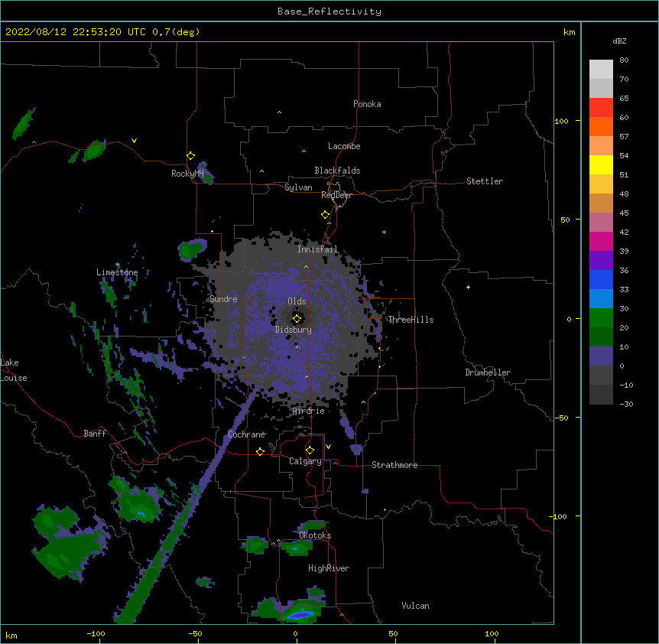The image size is (659, 644).
Task: Click the Didsbury city label
Action: click(294, 330)
